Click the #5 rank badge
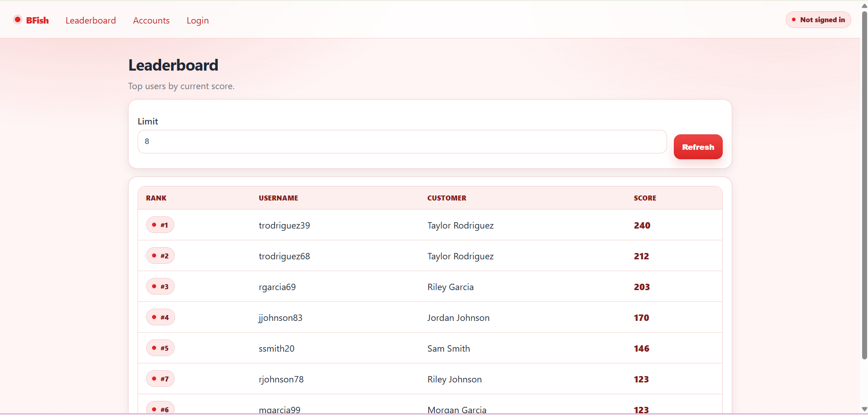Image resolution: width=868 pixels, height=415 pixels. (x=160, y=348)
